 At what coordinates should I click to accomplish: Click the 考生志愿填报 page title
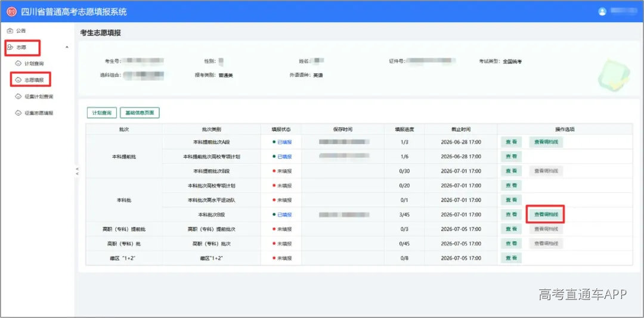point(101,33)
